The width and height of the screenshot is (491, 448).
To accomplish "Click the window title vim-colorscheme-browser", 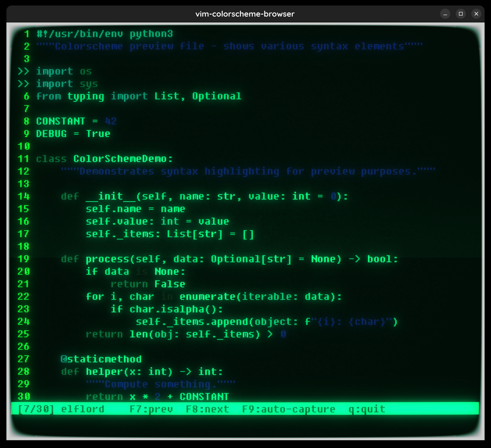I will point(245,14).
